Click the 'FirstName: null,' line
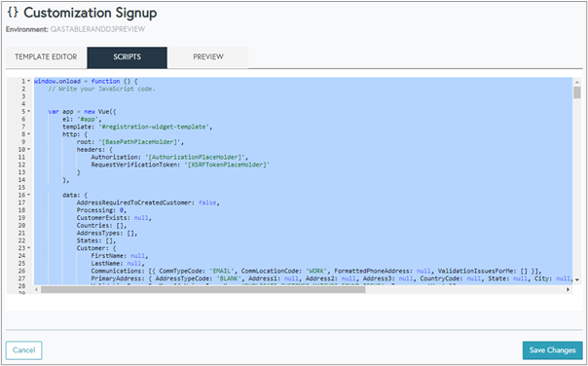This screenshot has height=366, width=588. [x=120, y=256]
